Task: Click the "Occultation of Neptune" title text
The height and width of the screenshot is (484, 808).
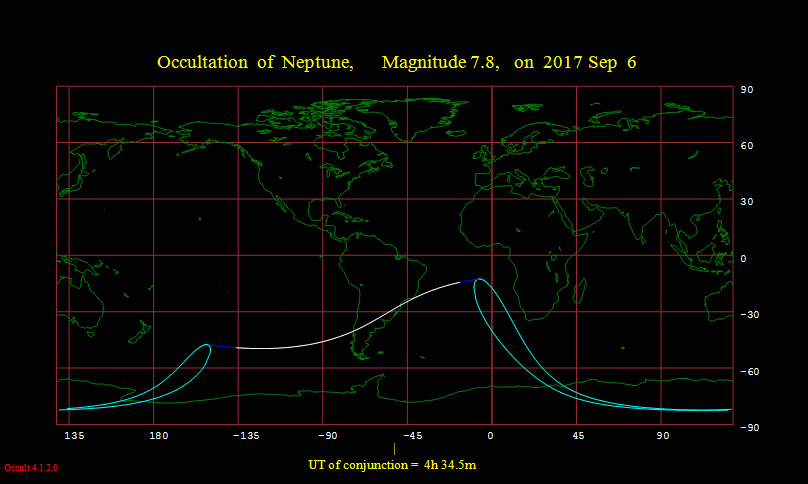Action: coord(255,63)
